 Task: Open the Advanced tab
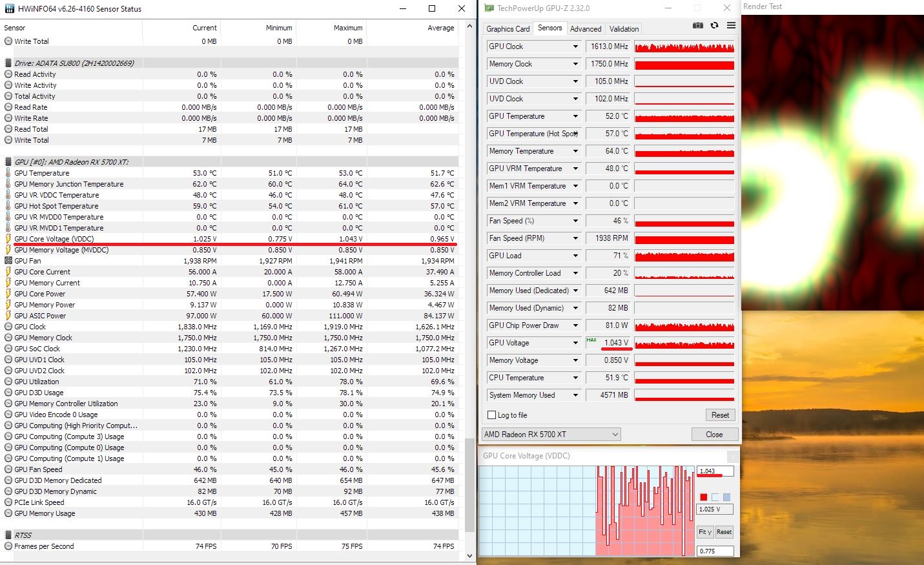586,29
